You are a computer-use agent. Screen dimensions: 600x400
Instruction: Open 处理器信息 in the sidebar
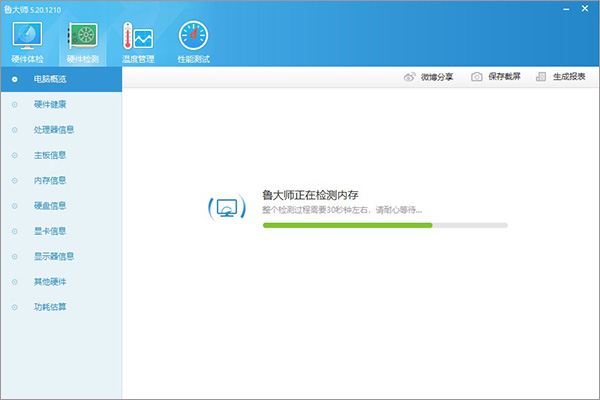(x=61, y=130)
